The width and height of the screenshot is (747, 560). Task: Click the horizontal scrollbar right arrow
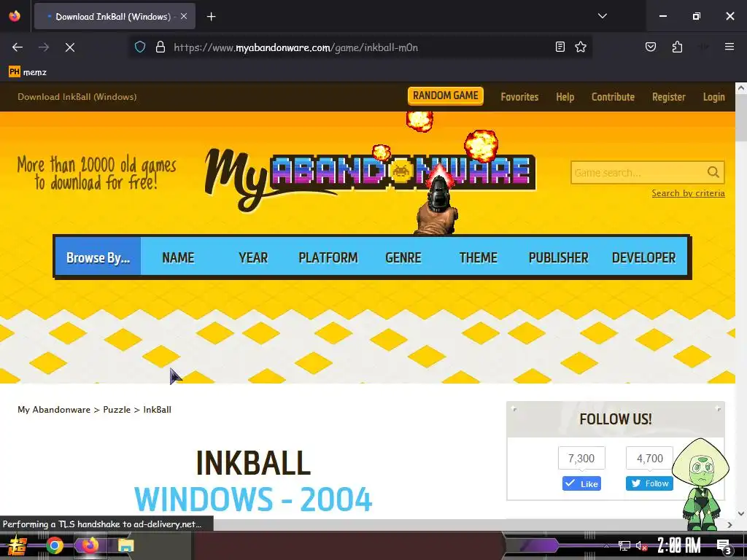click(729, 525)
